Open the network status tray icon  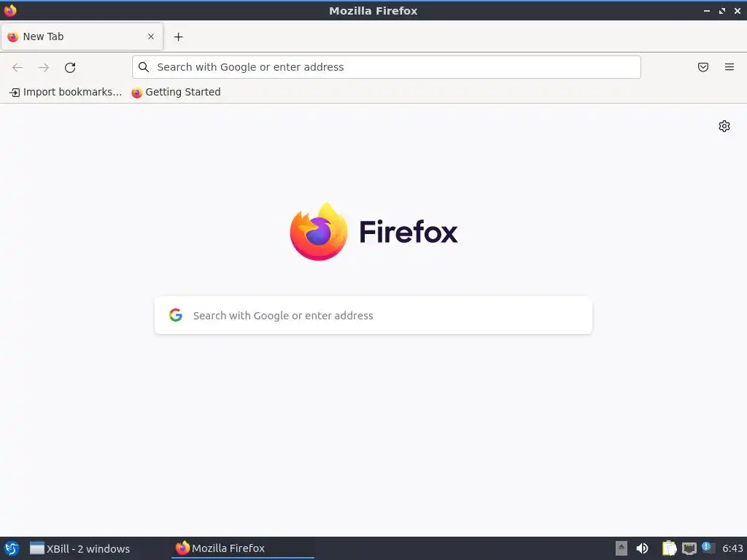(x=689, y=548)
